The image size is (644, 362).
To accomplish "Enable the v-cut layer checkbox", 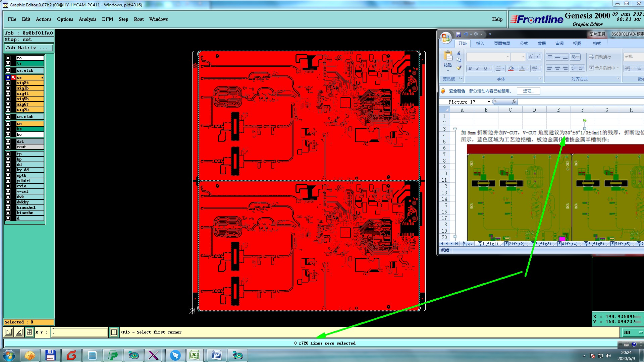I will 8,191.
